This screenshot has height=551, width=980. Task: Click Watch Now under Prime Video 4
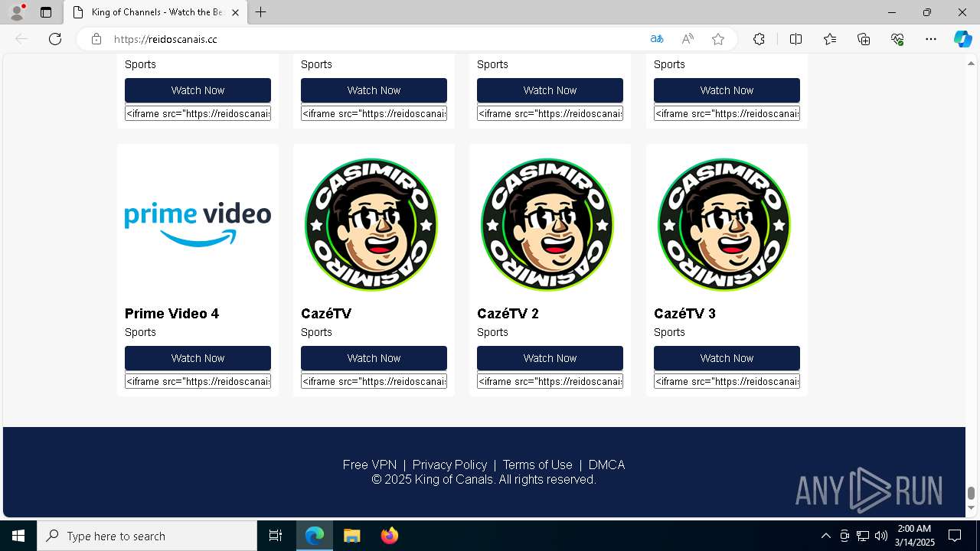pos(198,358)
